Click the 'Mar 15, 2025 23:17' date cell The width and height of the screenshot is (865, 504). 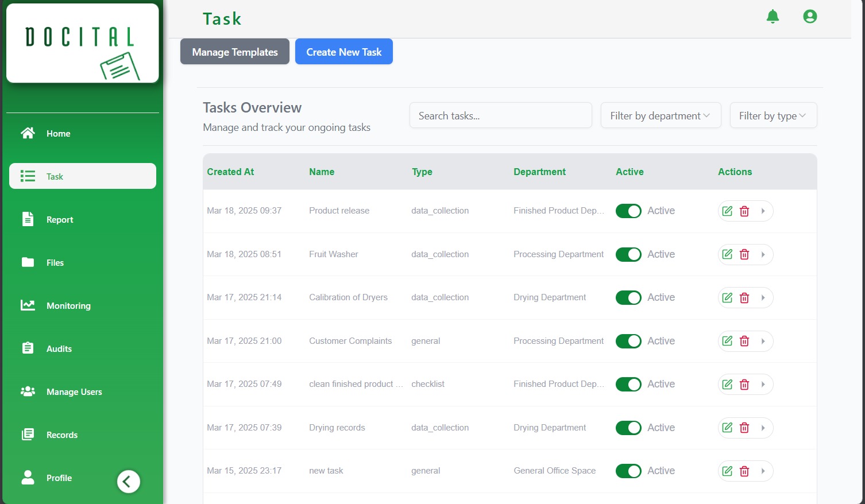[x=244, y=471]
